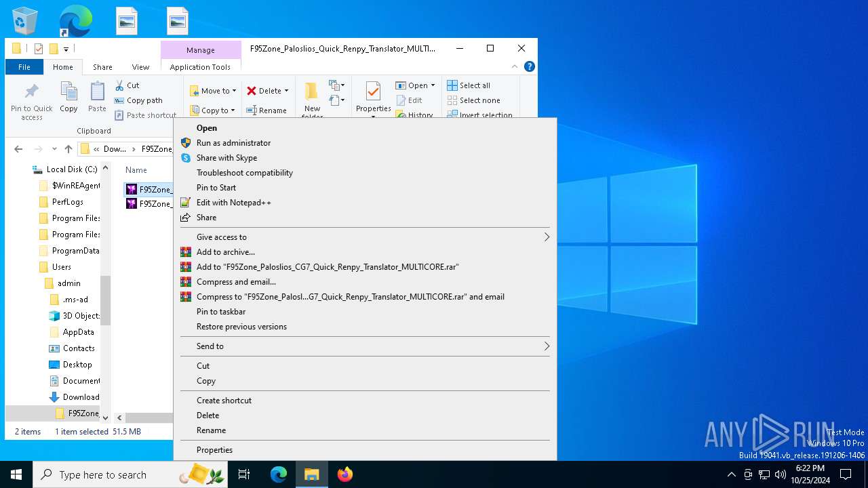Open recent locations dropdown arrow
868x488 pixels.
(x=54, y=149)
